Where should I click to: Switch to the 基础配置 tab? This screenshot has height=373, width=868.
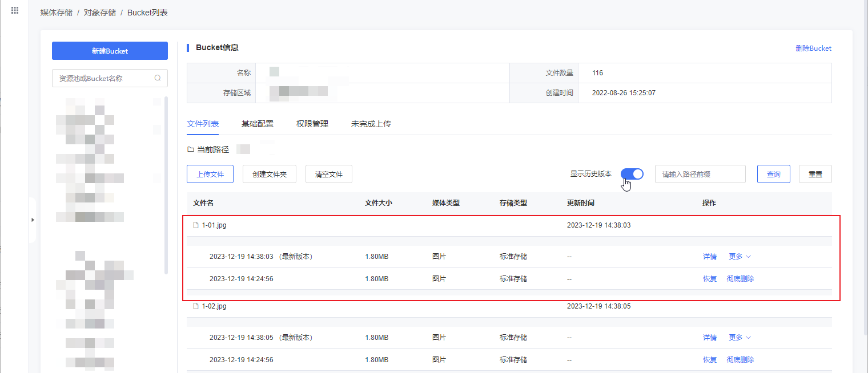tap(257, 124)
